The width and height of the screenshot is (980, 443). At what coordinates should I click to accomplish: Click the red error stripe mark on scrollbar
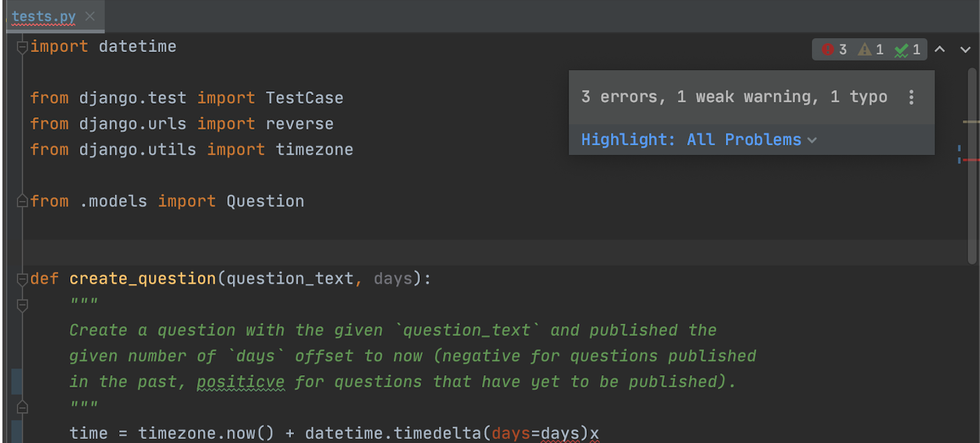coord(970,160)
